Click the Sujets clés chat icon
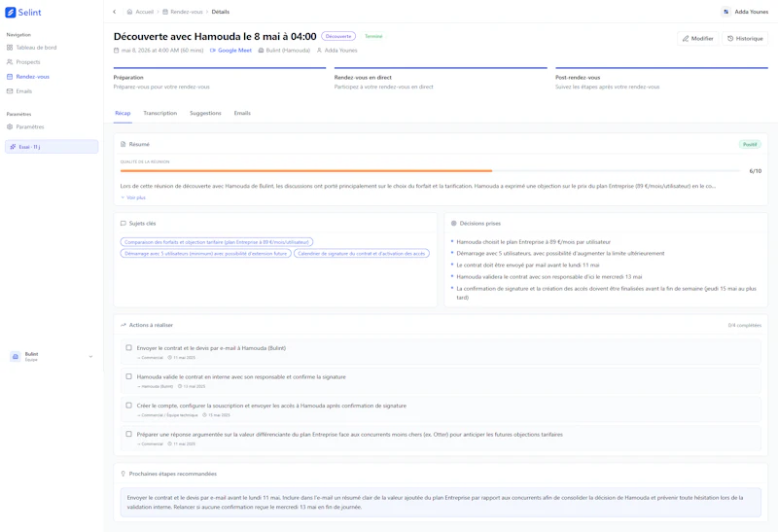Viewport: 778px width, 532px height. (124, 224)
